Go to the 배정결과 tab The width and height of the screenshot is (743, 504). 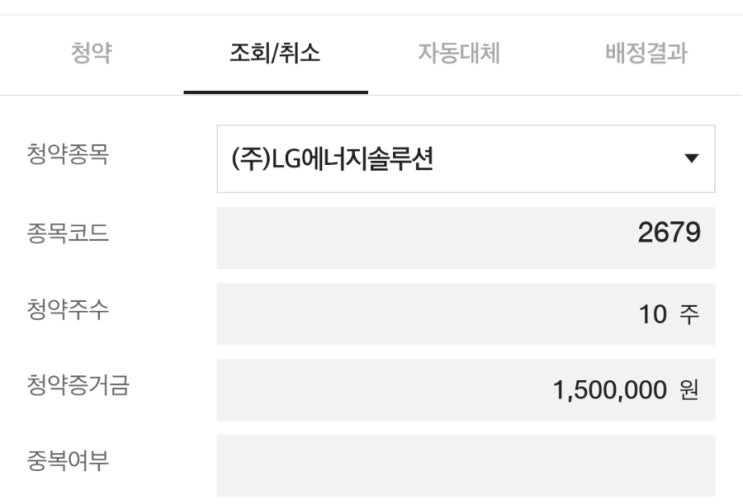click(x=646, y=54)
